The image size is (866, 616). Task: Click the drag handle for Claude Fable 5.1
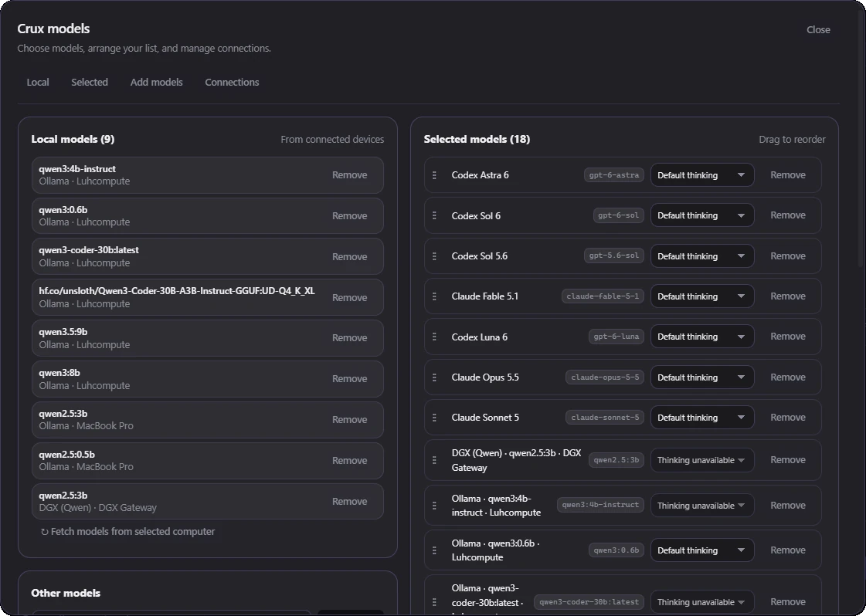pos(434,296)
